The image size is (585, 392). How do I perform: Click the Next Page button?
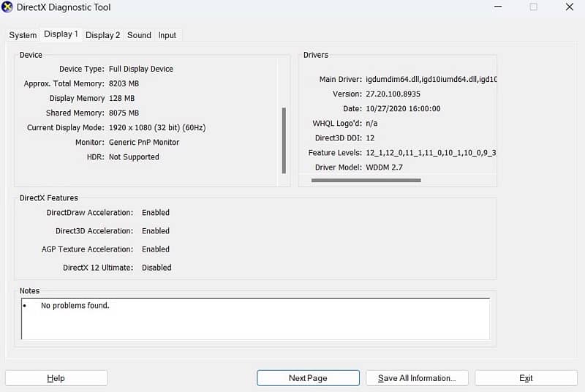click(308, 378)
